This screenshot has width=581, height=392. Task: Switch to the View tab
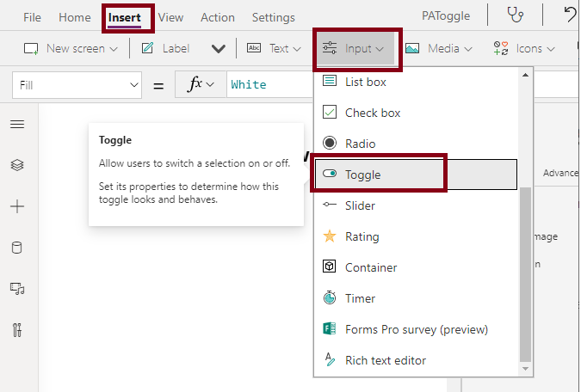pyautogui.click(x=170, y=17)
